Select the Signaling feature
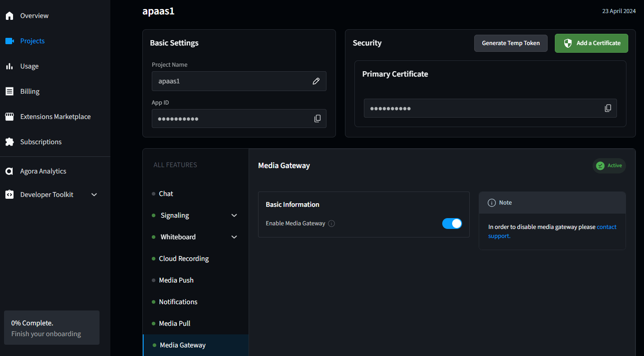Image resolution: width=644 pixels, height=356 pixels. pos(175,215)
